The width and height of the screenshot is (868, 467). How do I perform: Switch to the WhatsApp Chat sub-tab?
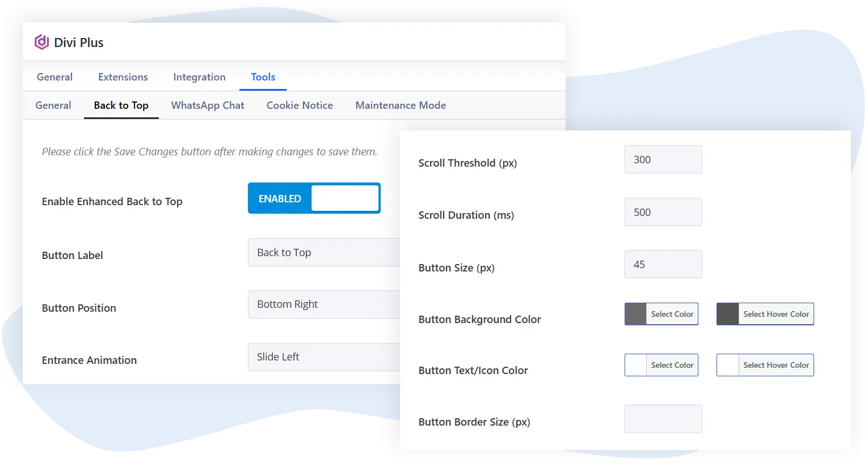coord(208,105)
